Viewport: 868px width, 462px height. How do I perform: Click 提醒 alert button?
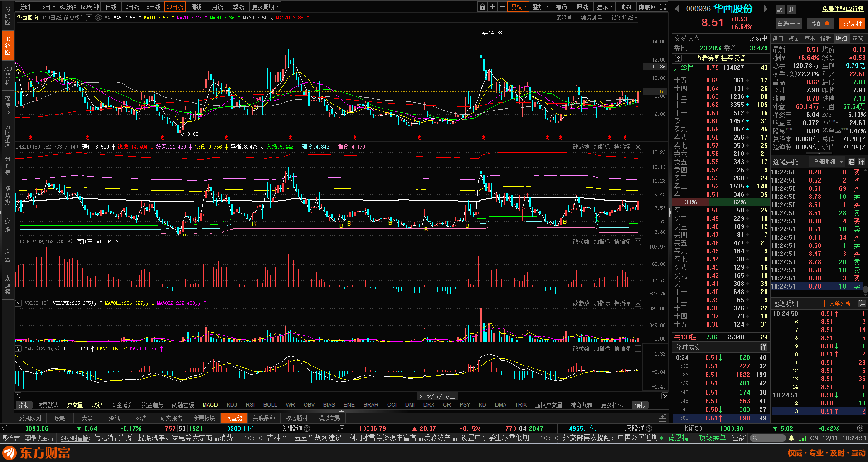(x=820, y=24)
